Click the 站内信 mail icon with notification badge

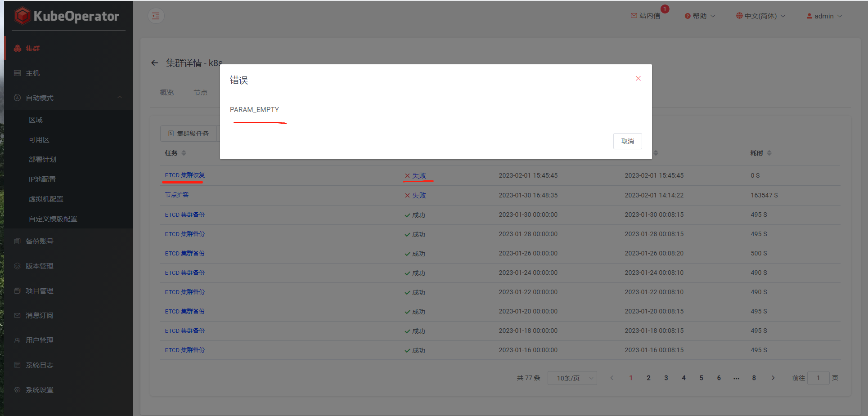(634, 15)
